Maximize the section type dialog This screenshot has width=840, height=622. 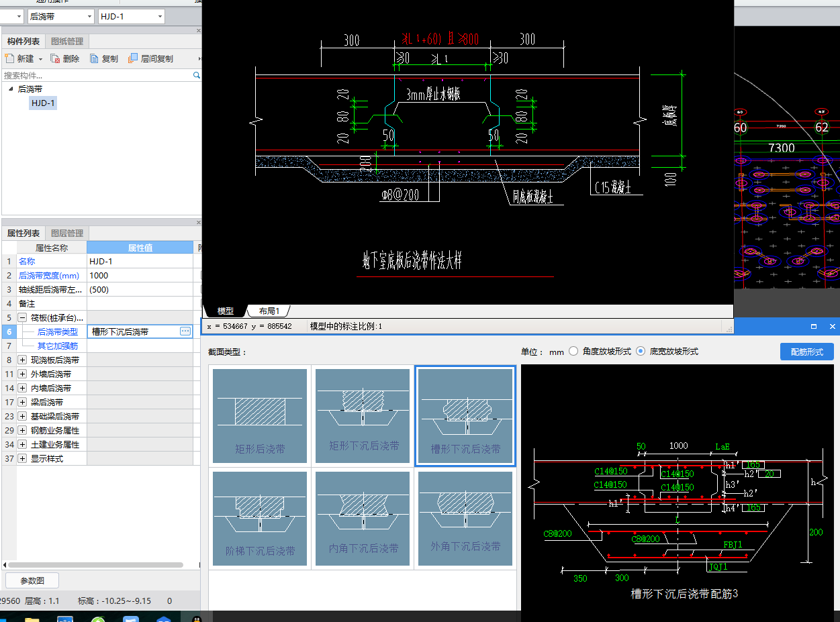(x=814, y=326)
